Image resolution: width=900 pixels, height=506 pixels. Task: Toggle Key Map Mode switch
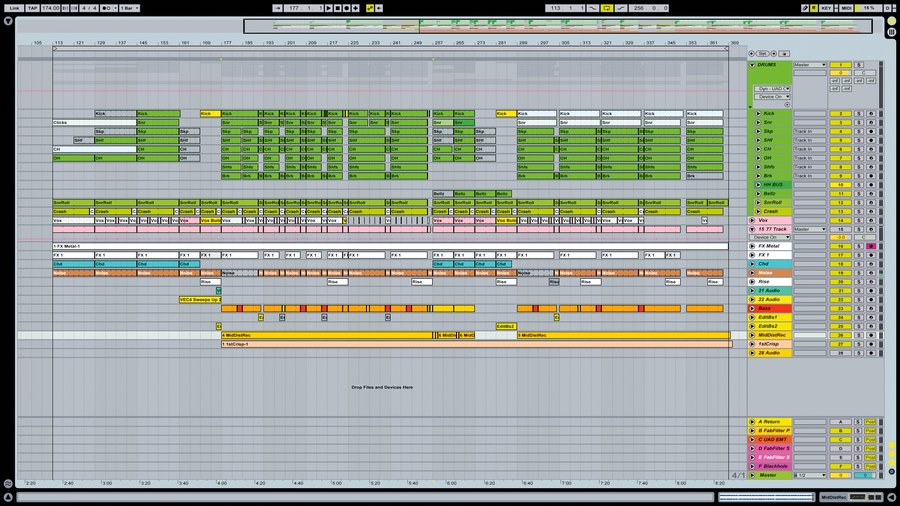pyautogui.click(x=826, y=7)
